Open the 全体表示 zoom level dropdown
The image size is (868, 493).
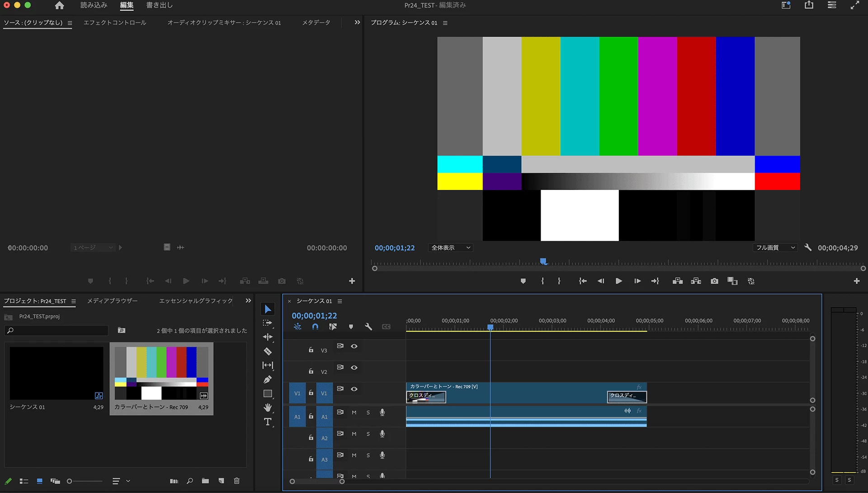point(451,248)
